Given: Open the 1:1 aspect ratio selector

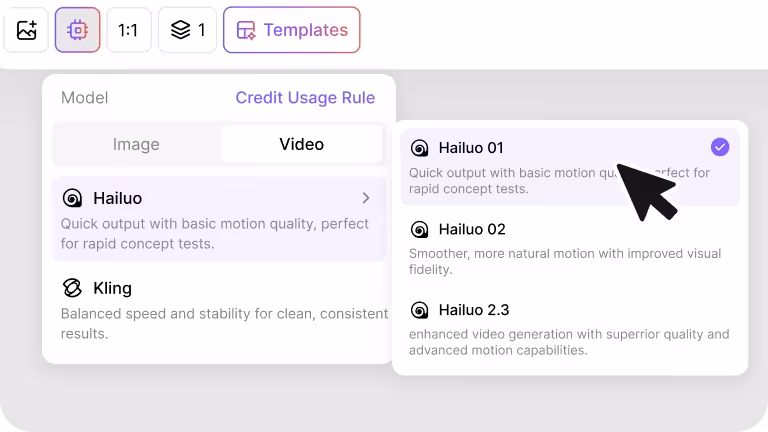Looking at the screenshot, I should 128,30.
